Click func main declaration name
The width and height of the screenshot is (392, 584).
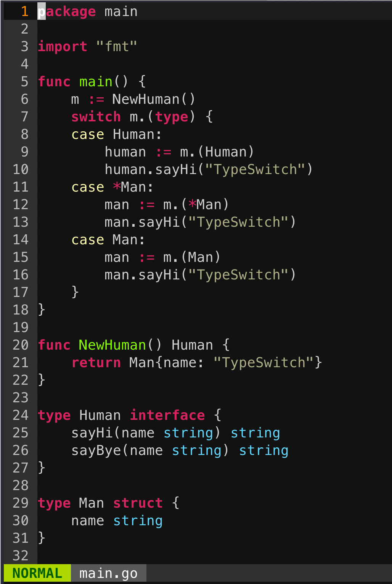coord(96,82)
